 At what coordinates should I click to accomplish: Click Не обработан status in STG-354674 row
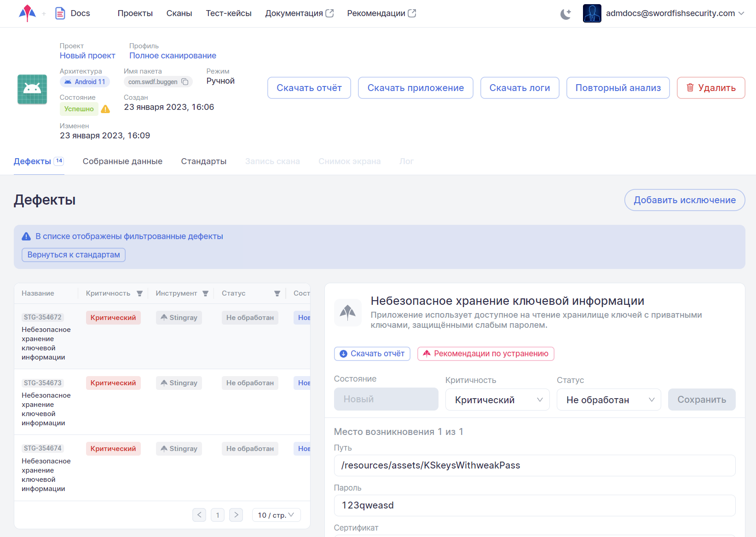(250, 449)
